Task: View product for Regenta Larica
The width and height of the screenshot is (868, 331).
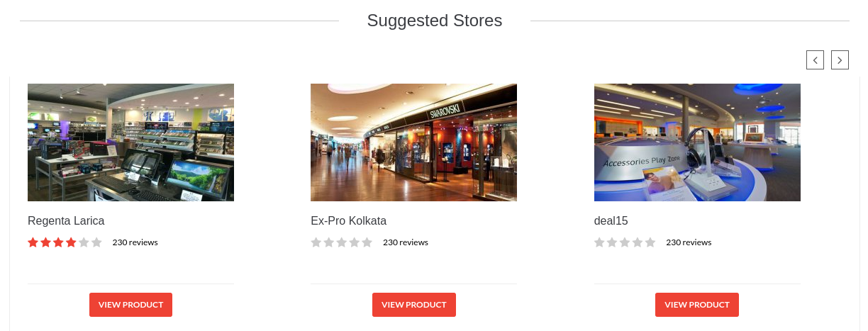Action: click(130, 305)
